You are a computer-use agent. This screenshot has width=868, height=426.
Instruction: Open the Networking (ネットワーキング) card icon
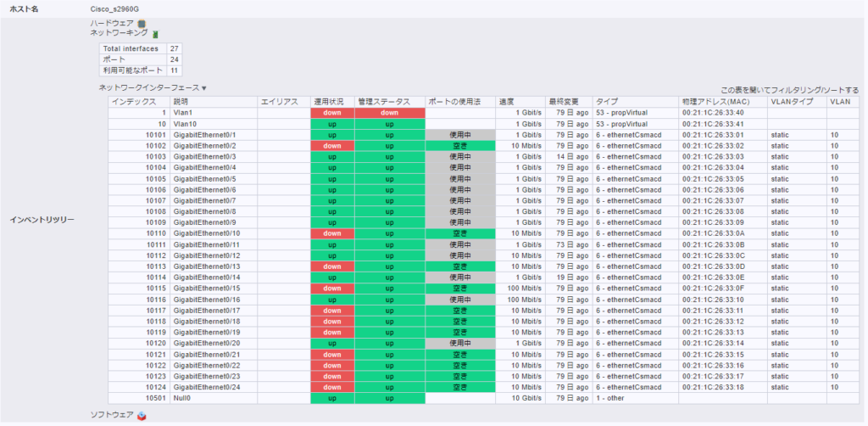(156, 34)
